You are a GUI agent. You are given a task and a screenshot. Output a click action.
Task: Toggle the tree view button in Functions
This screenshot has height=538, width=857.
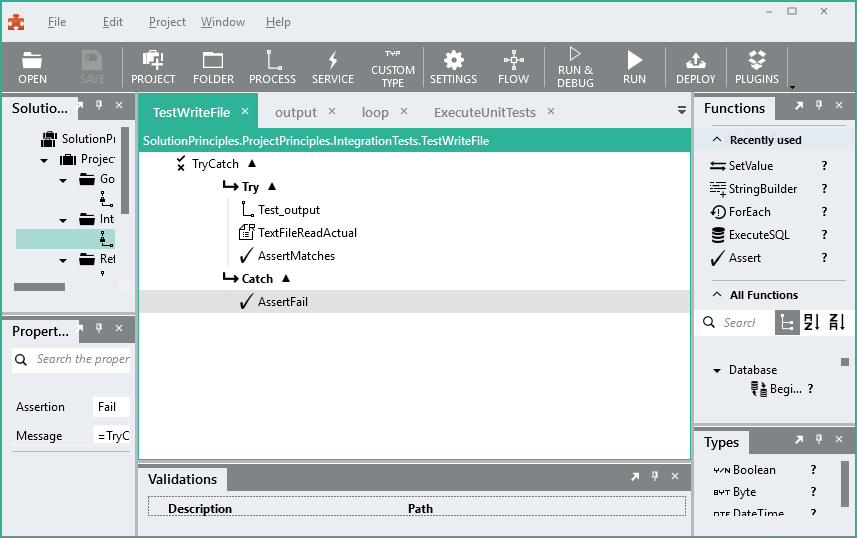[787, 323]
